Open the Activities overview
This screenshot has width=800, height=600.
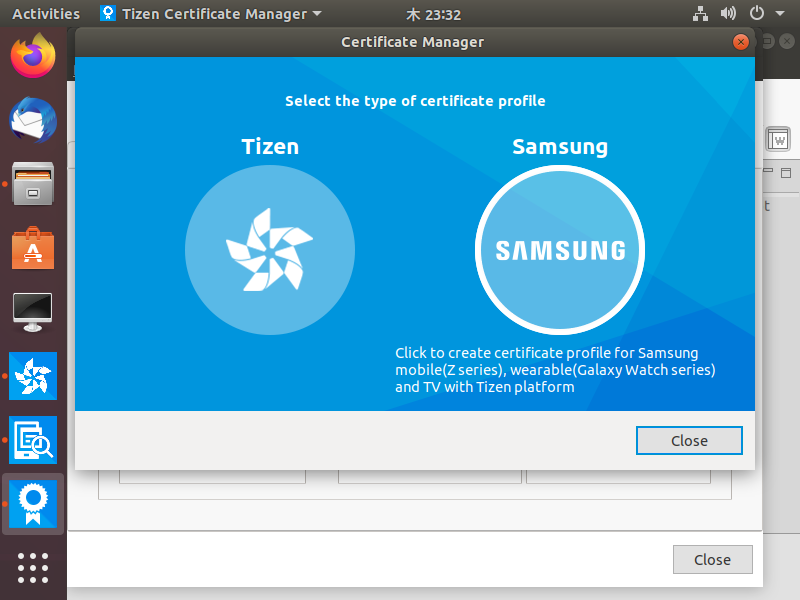(x=46, y=14)
